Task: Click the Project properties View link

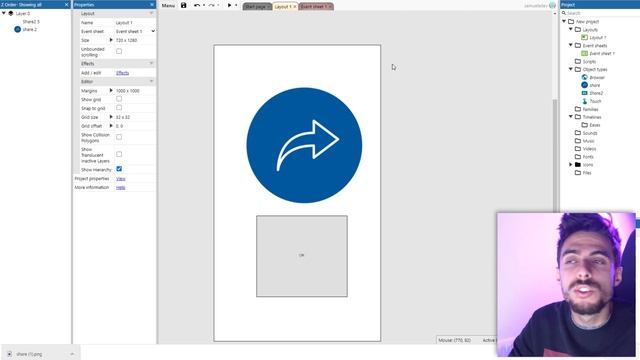Action: (121, 179)
